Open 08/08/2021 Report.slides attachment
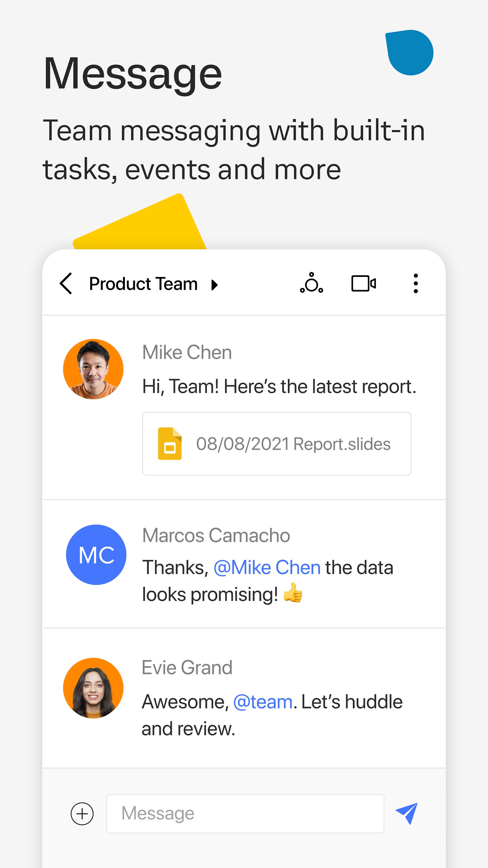This screenshot has width=488, height=868. click(x=293, y=444)
